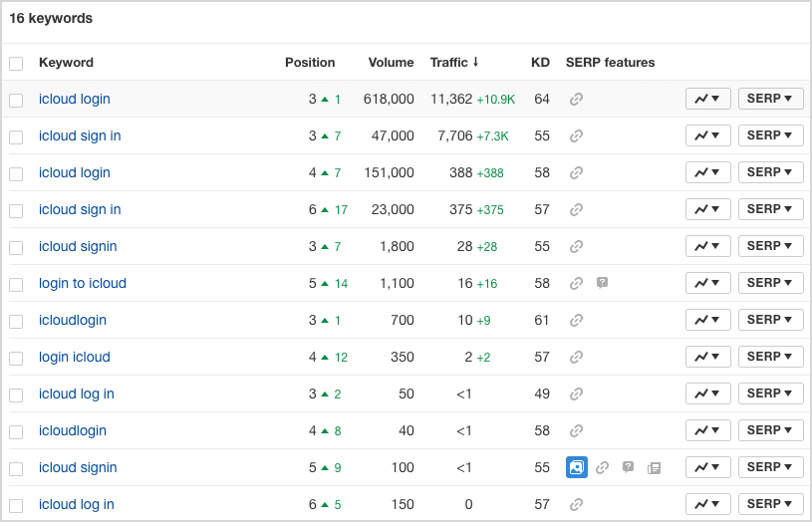
Task: Open the icloud login keyword with 618,000 volume
Action: [75, 99]
